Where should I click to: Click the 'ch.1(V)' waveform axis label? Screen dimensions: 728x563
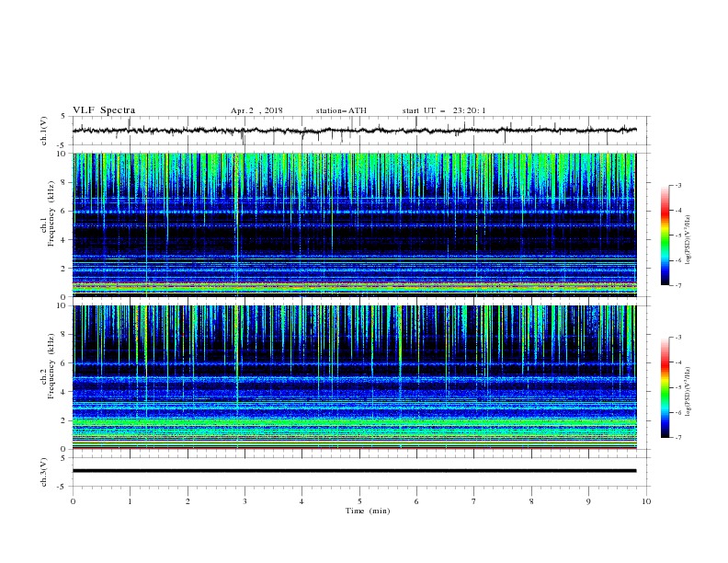point(44,131)
